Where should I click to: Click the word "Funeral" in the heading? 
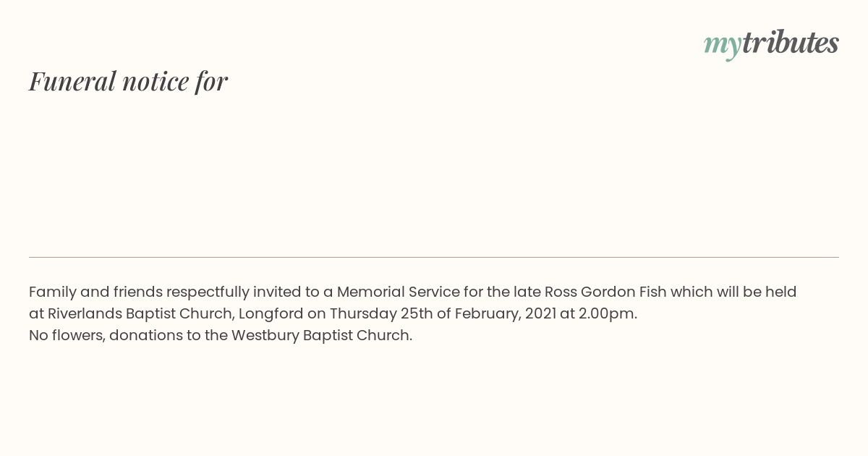72,81
